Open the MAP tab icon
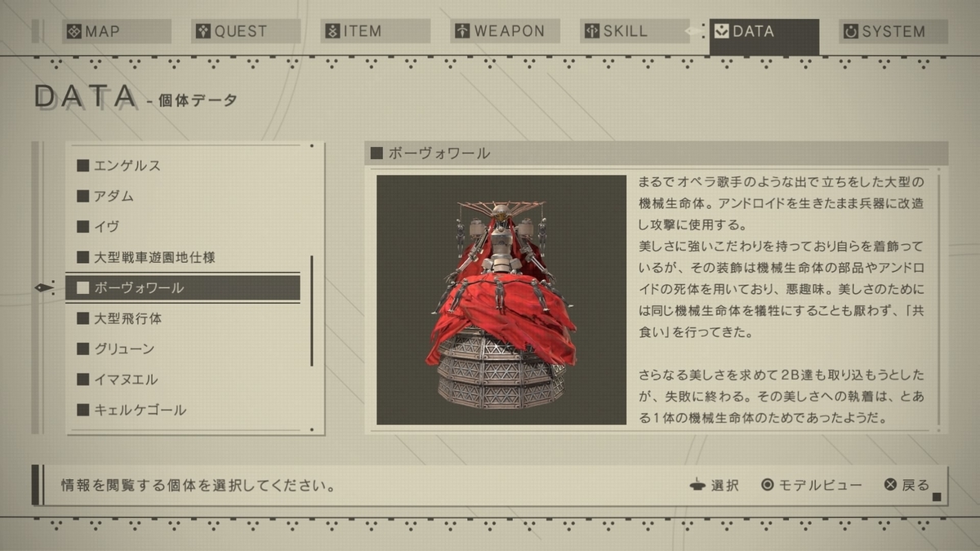Viewport: 980px width, 551px height. pyautogui.click(x=73, y=32)
